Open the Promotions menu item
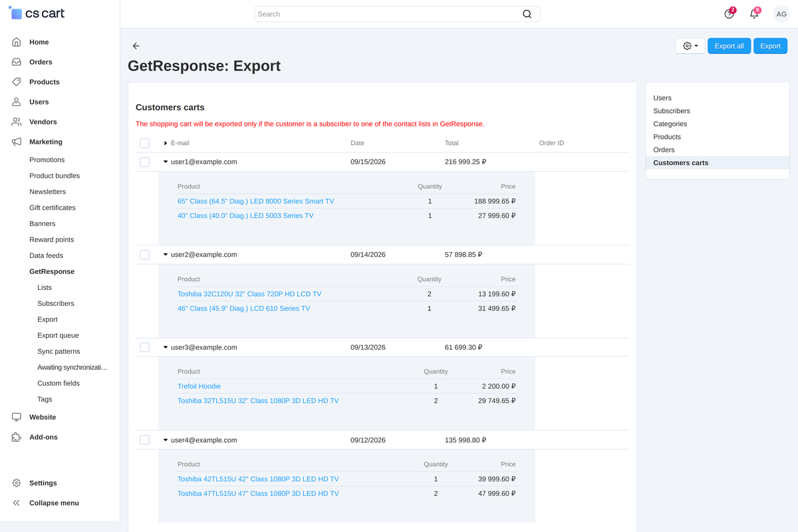The image size is (798, 532). (47, 160)
